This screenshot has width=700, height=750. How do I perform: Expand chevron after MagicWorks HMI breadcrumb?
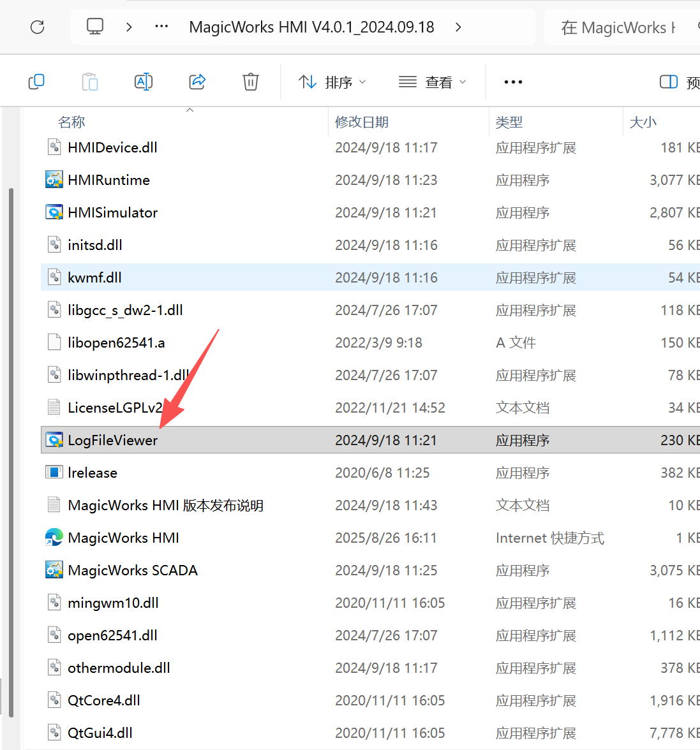coord(458,27)
